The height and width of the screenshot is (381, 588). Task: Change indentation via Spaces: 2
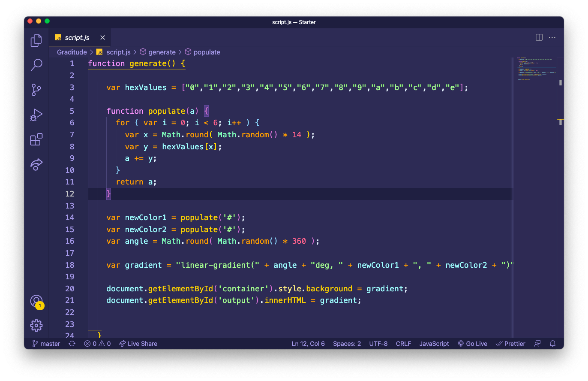point(347,344)
